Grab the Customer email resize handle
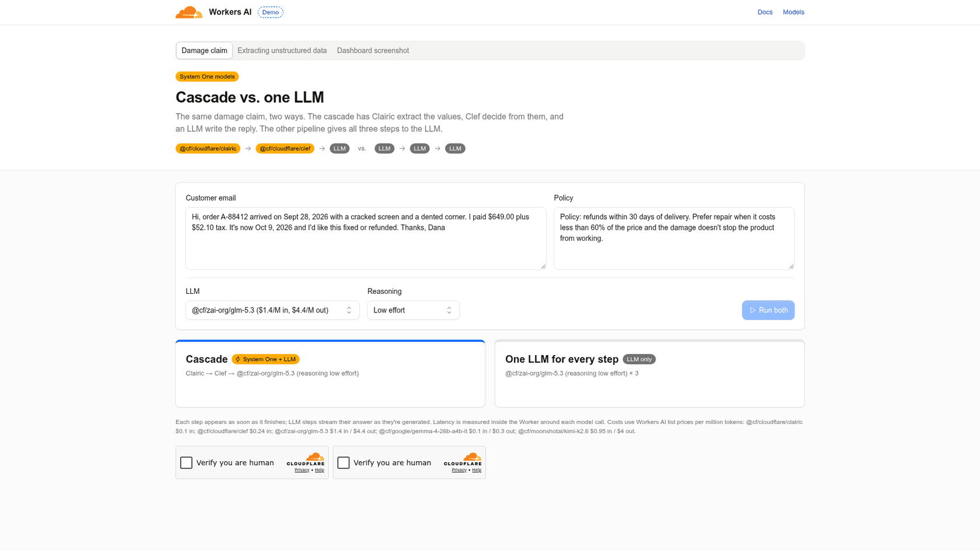The image size is (980, 551). point(543,266)
